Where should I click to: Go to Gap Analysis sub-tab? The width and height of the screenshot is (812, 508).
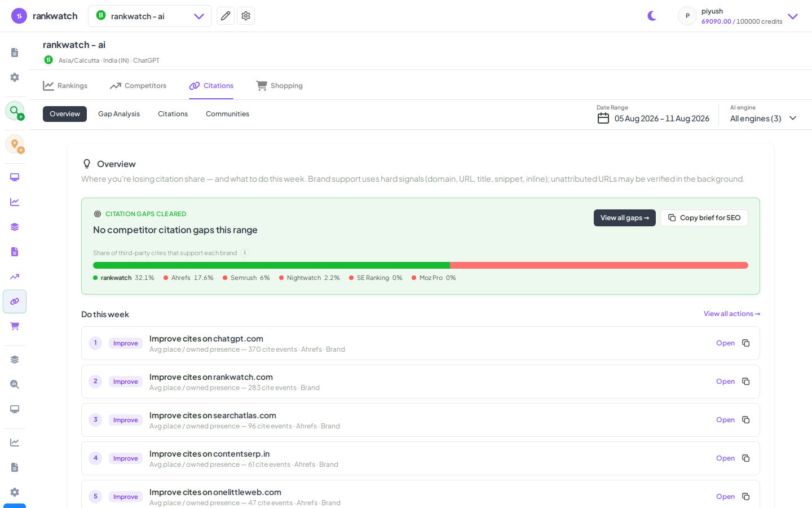point(119,114)
